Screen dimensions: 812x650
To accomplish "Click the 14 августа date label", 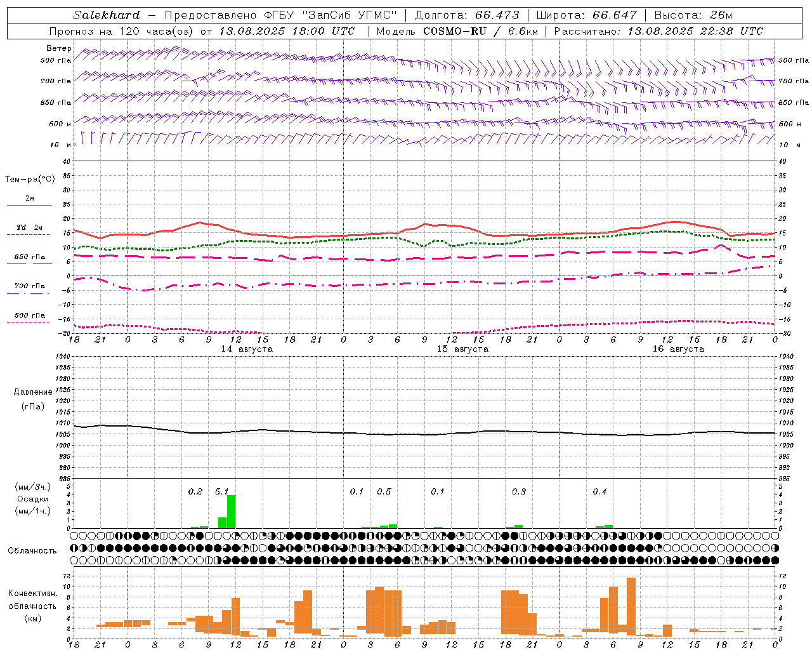I will click(247, 349).
